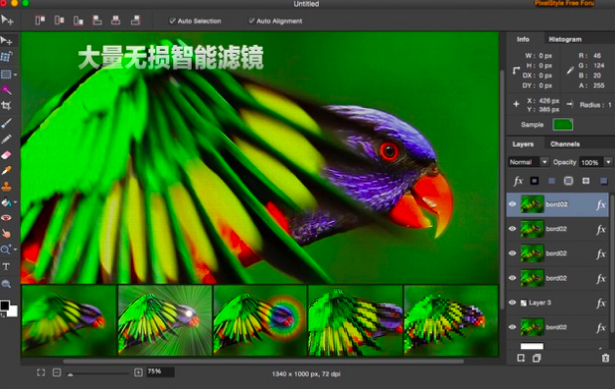Image resolution: width=615 pixels, height=389 pixels.
Task: Choose the Pencil tool
Action: coord(6,139)
